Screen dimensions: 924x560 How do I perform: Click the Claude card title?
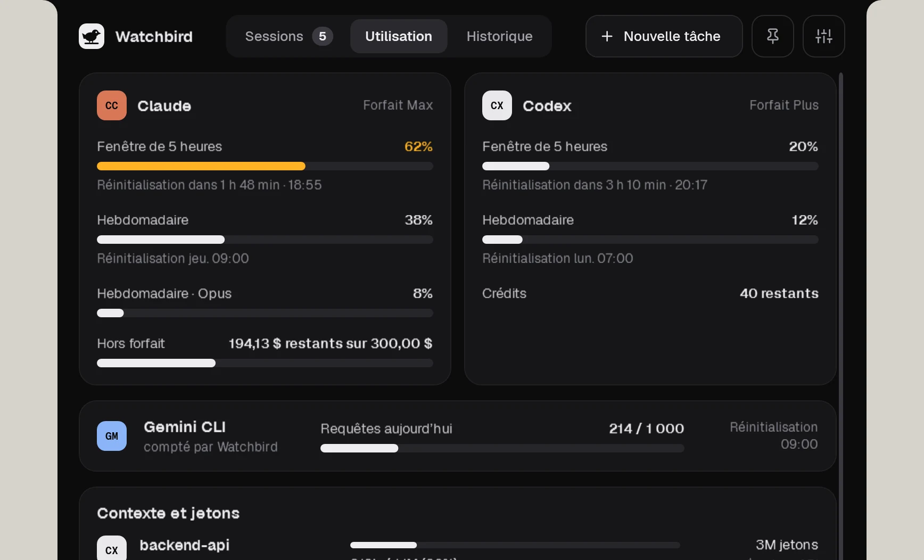(x=164, y=106)
